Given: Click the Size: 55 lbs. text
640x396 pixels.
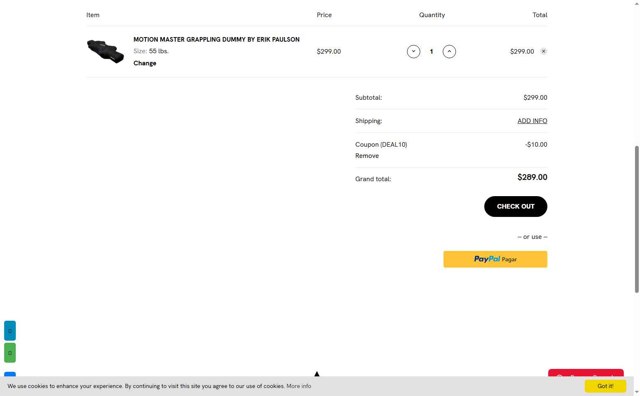Looking at the screenshot, I should point(151,51).
